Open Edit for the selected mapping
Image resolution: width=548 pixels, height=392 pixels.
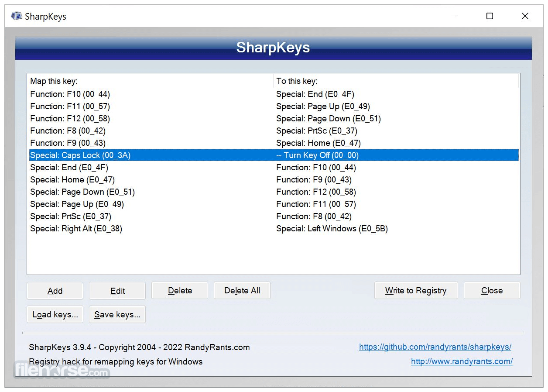tap(117, 291)
